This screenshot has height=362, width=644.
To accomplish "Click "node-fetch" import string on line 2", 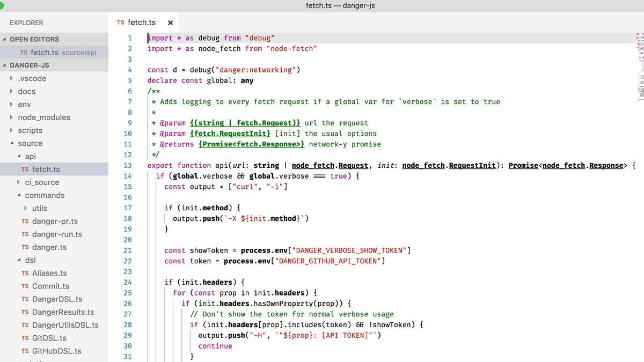I will pyautogui.click(x=292, y=49).
